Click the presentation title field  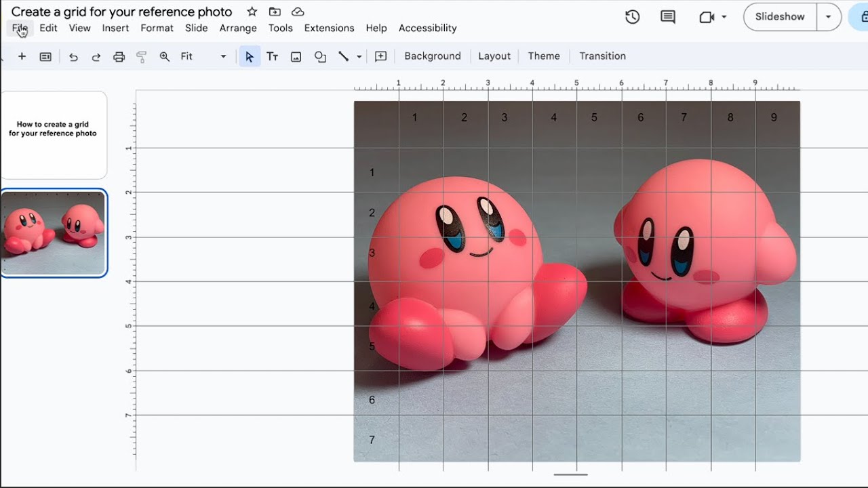tap(122, 12)
